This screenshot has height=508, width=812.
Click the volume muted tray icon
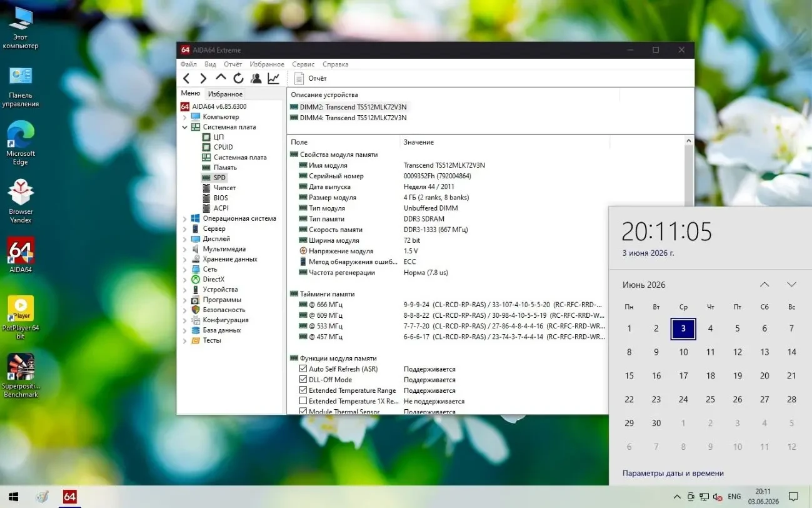click(718, 497)
